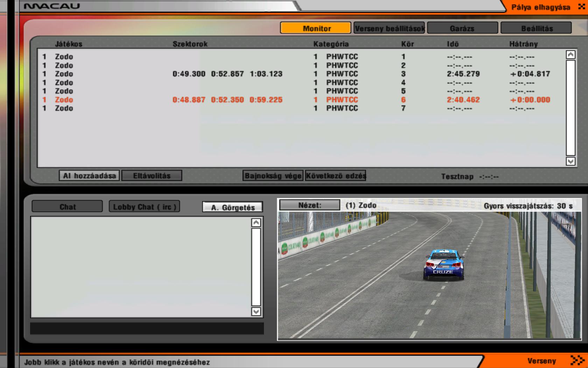
Task: Click the (1) Zodo viewed driver label
Action: 361,205
